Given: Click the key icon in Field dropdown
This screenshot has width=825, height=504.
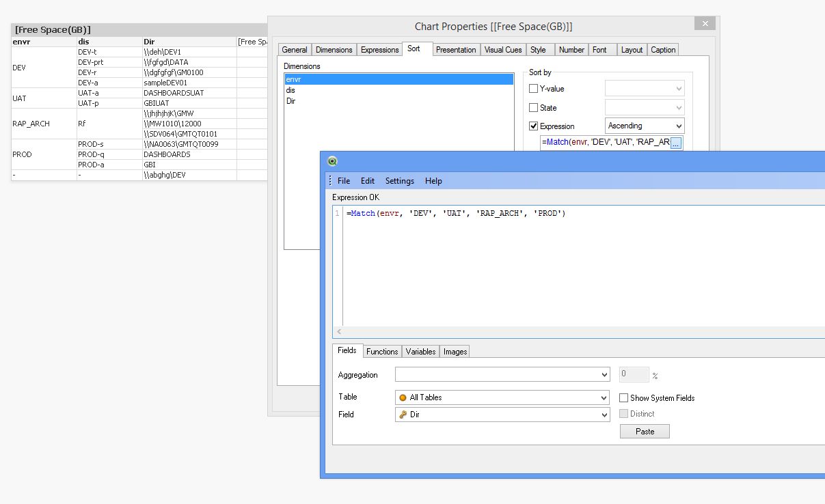Looking at the screenshot, I should (x=403, y=415).
